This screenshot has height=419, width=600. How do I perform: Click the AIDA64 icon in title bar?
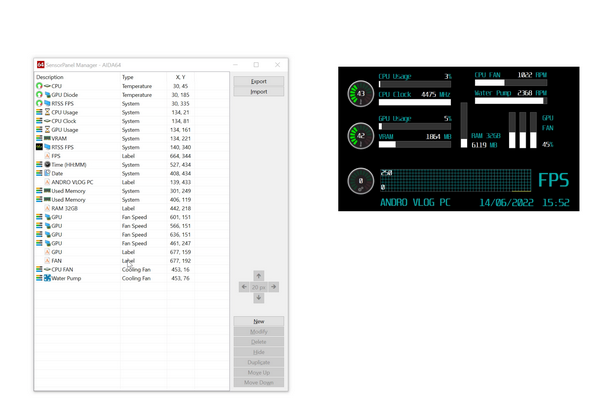pos(40,65)
